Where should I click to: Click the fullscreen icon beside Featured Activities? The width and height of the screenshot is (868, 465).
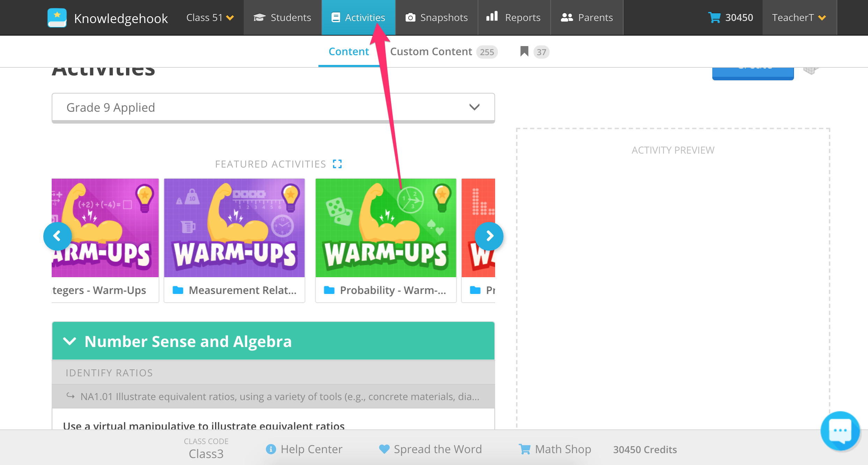(x=337, y=164)
